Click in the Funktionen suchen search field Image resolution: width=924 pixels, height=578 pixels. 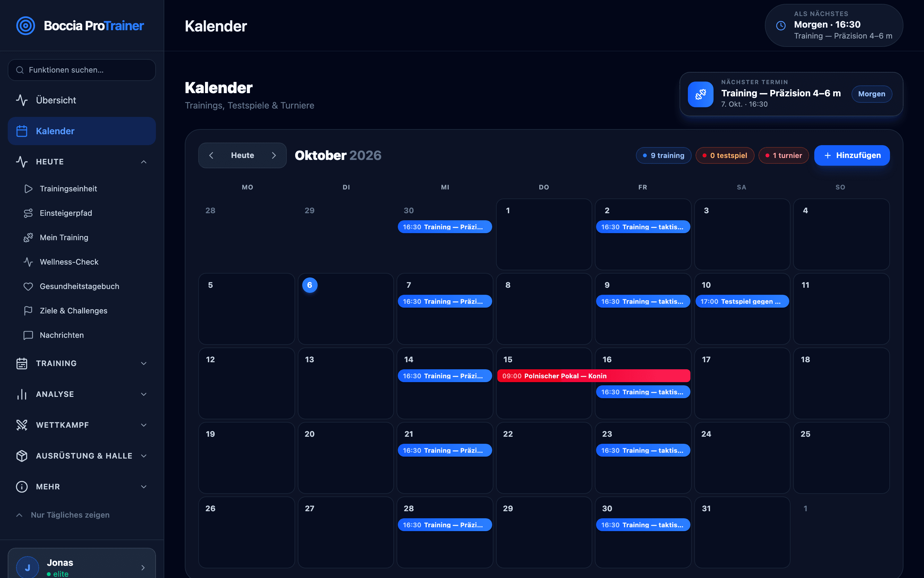[82, 70]
